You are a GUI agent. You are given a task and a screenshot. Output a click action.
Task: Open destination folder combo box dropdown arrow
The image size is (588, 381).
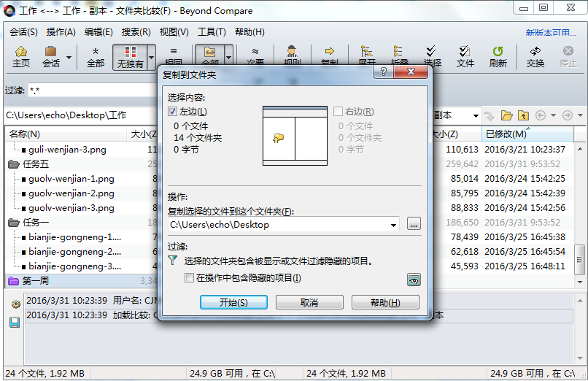[393, 225]
